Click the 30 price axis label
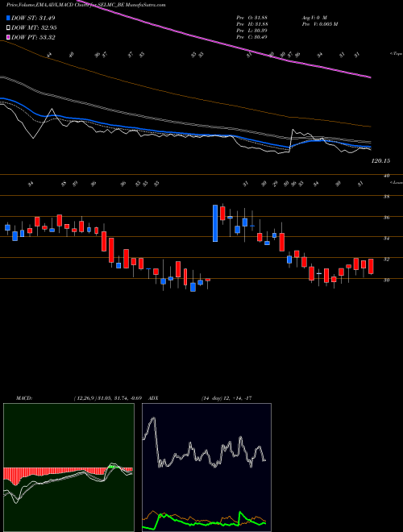 386,280
